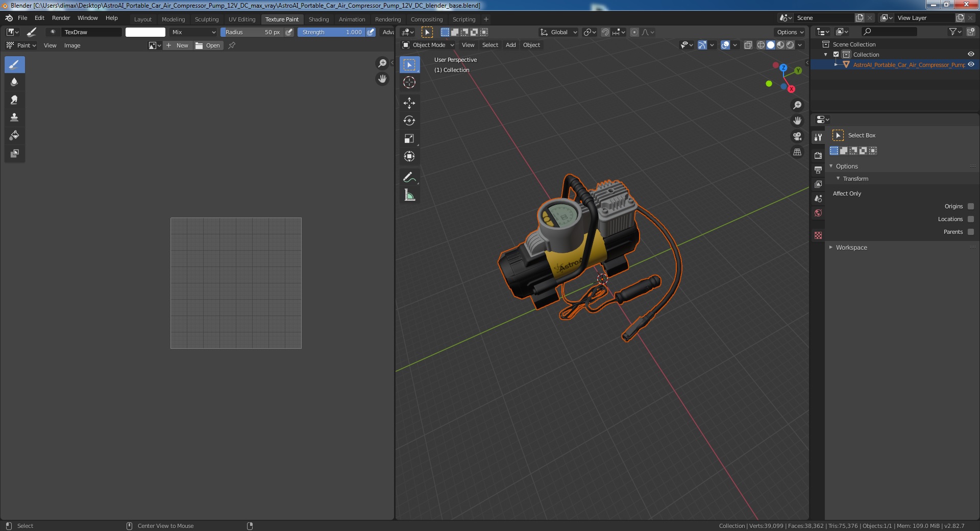Open the Texture properties tab
The image size is (980, 531).
pos(818,235)
